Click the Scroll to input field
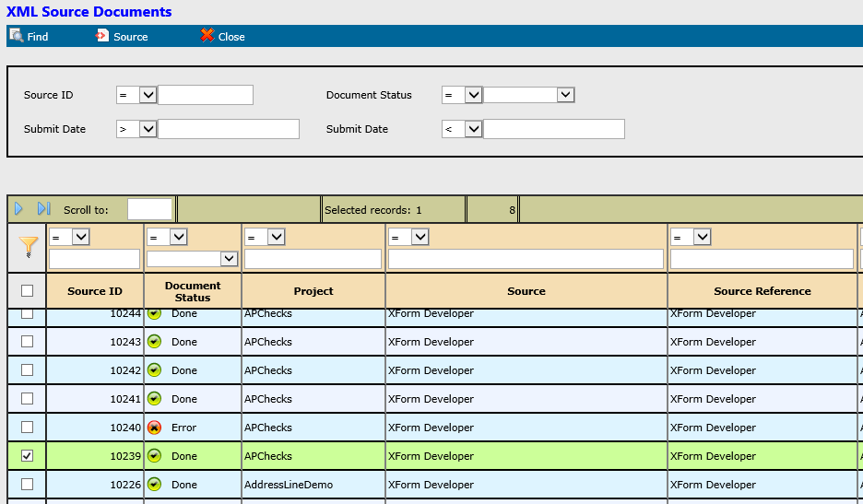 click(x=149, y=209)
